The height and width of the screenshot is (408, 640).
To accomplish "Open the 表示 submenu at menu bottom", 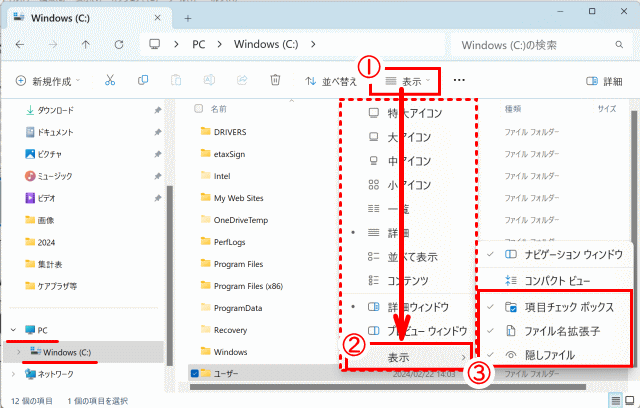I will 408,358.
